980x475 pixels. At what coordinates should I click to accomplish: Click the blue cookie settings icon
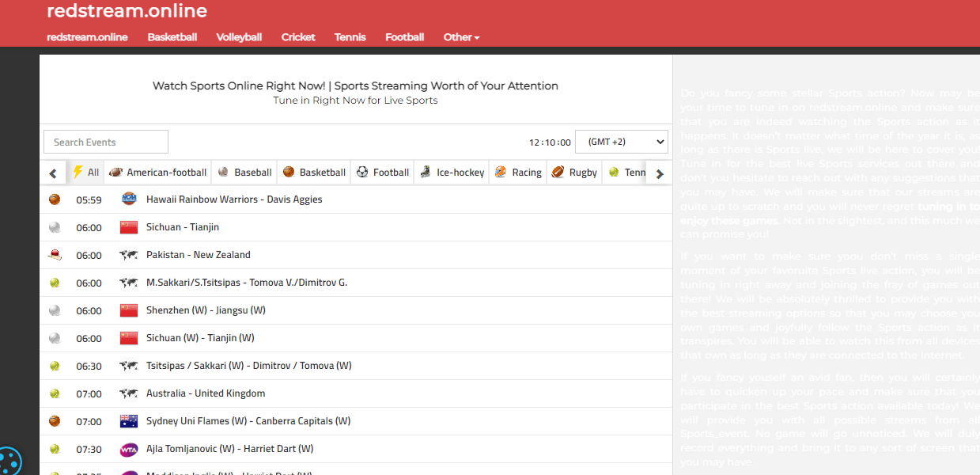[8, 461]
